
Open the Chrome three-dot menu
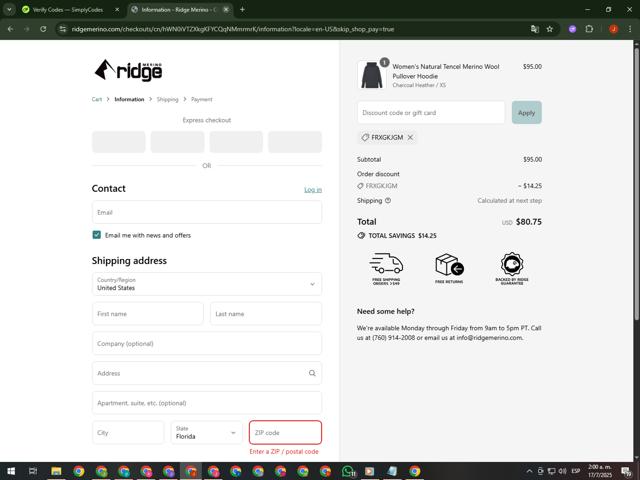[x=630, y=29]
